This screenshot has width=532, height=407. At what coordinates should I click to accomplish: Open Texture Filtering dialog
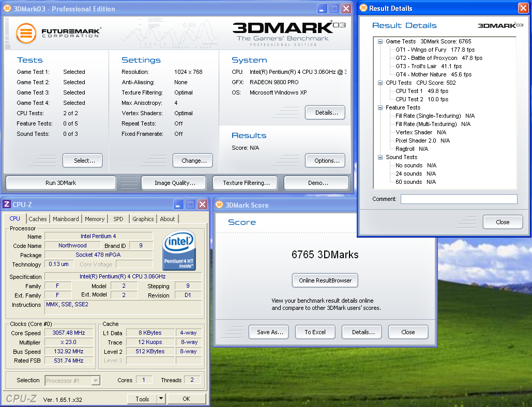coord(246,183)
